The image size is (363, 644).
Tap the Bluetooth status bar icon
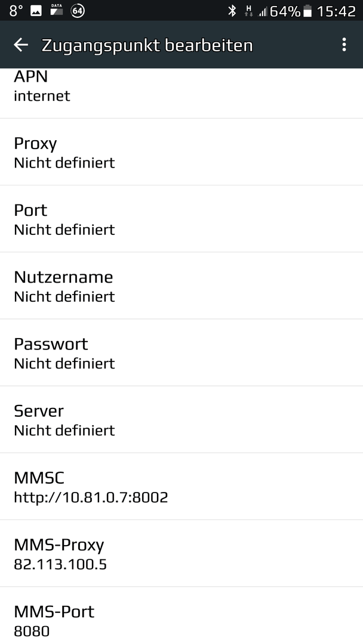[x=232, y=11]
